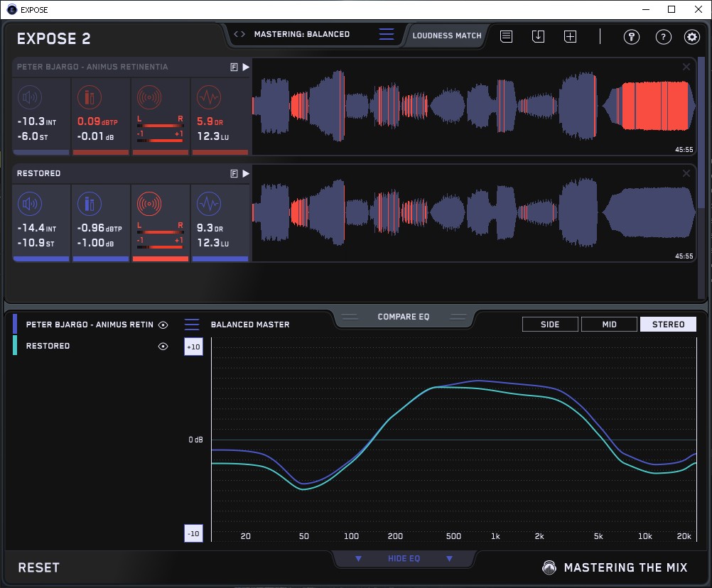
Task: Click the license key icon
Action: pos(631,37)
